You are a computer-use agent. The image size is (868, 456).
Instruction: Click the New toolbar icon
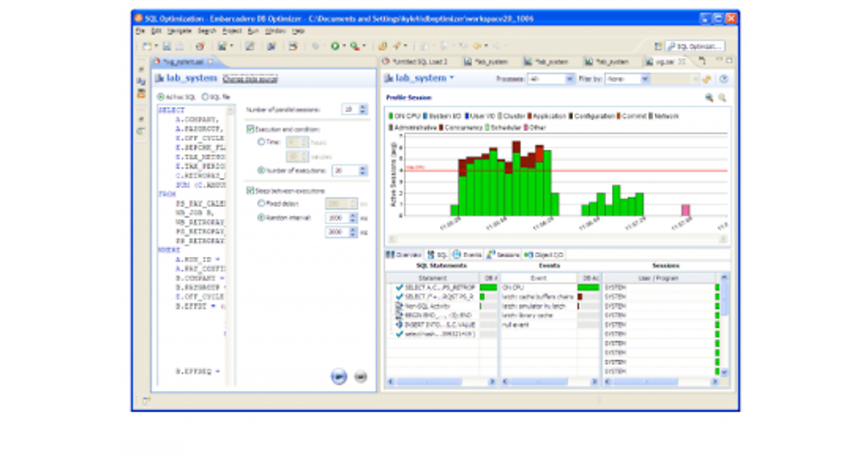pos(145,45)
